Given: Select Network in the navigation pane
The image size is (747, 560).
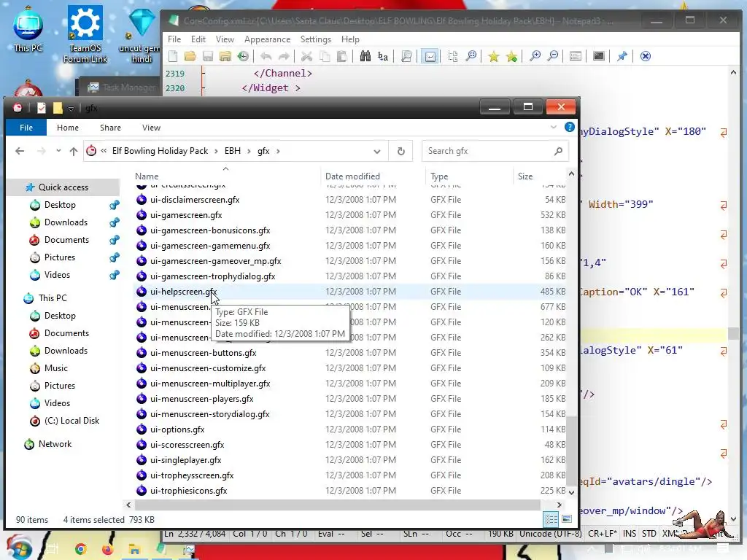Looking at the screenshot, I should coord(55,444).
